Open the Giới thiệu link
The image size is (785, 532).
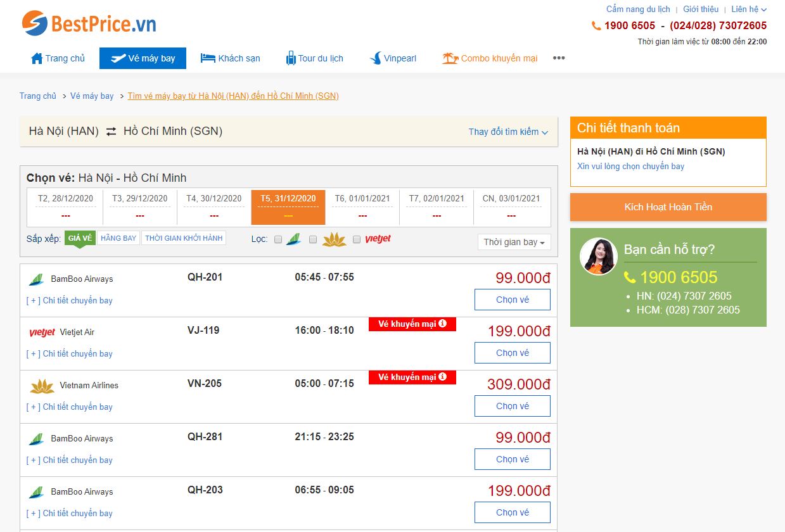tap(701, 9)
